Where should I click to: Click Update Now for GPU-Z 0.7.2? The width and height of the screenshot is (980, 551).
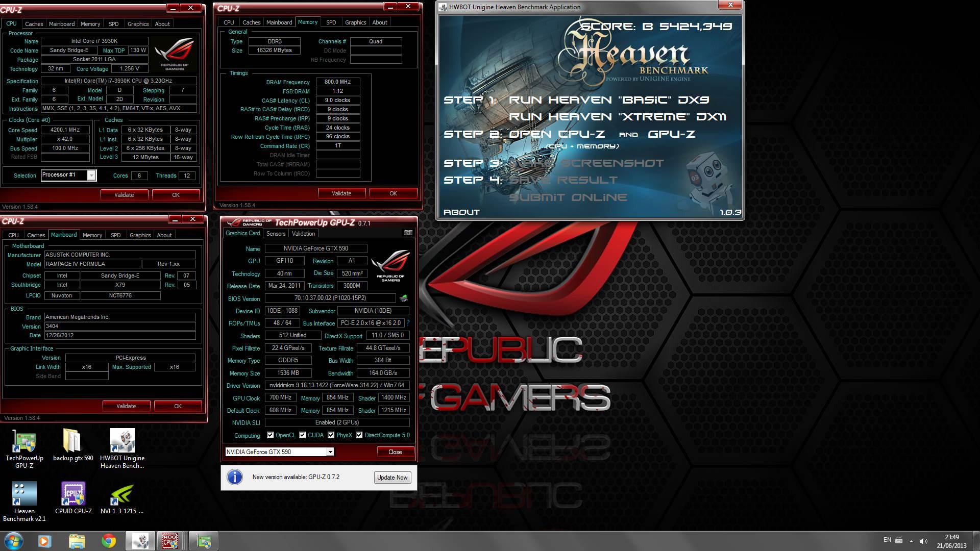(x=392, y=478)
